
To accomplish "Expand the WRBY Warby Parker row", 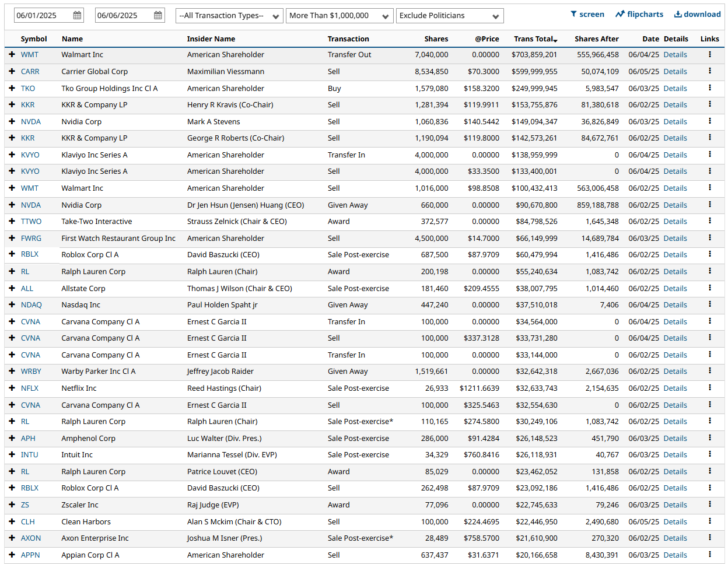I will coord(12,371).
